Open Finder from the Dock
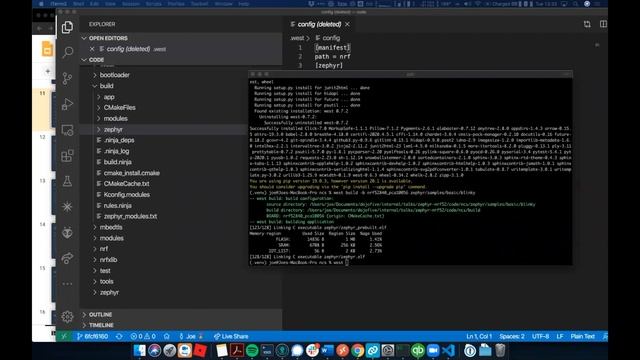This screenshot has height=360, width=640. coord(140,351)
